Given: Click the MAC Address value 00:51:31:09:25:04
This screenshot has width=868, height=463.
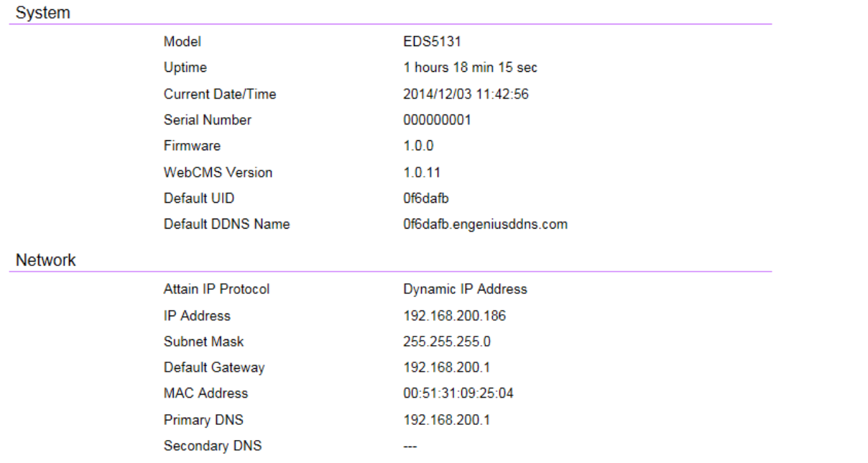Looking at the screenshot, I should tap(458, 393).
